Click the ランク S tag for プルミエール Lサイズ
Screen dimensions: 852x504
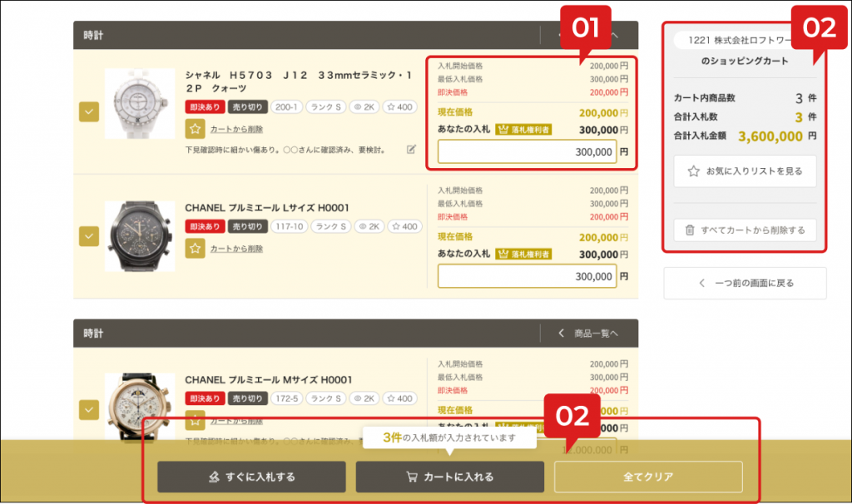coord(331,226)
